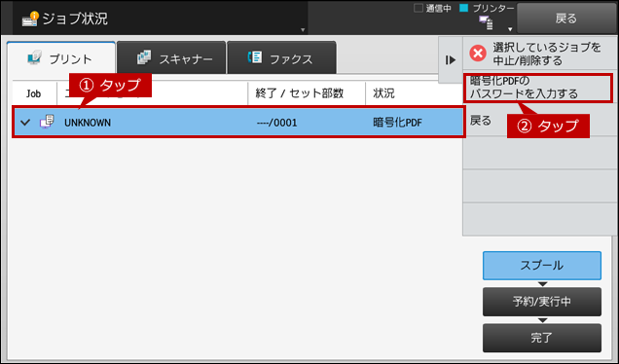
Task: Toggle the checkmark on UNKNOWN job row
Action: click(25, 123)
